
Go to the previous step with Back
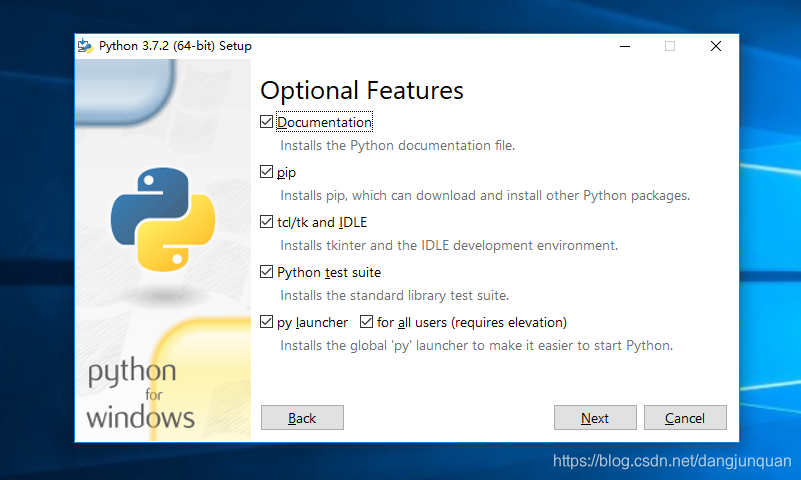coord(302,418)
